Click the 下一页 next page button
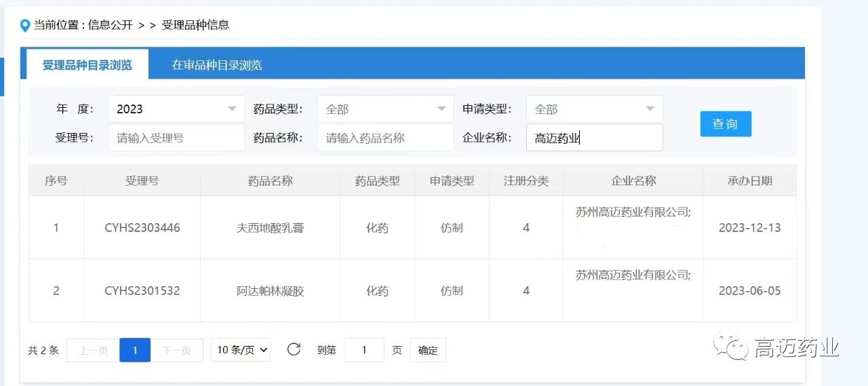 pyautogui.click(x=176, y=351)
